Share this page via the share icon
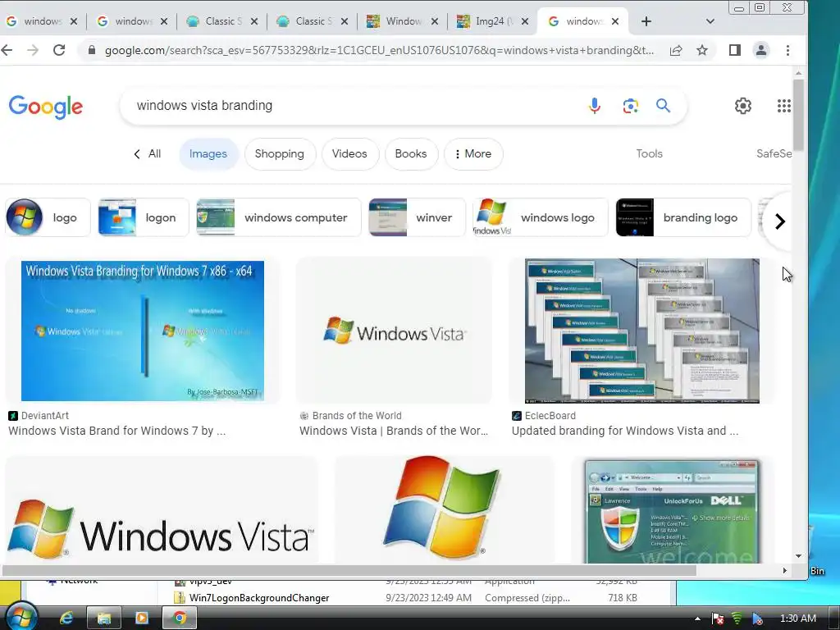 coord(676,50)
